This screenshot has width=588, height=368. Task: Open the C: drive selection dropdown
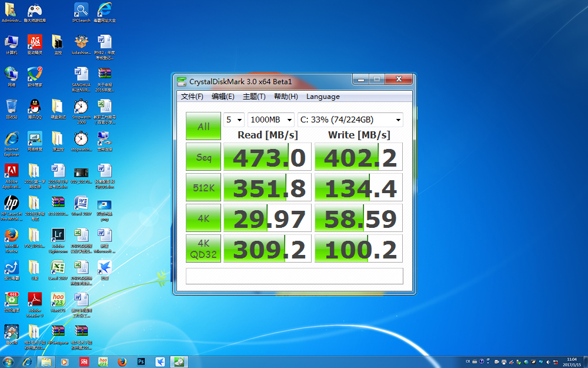(350, 120)
